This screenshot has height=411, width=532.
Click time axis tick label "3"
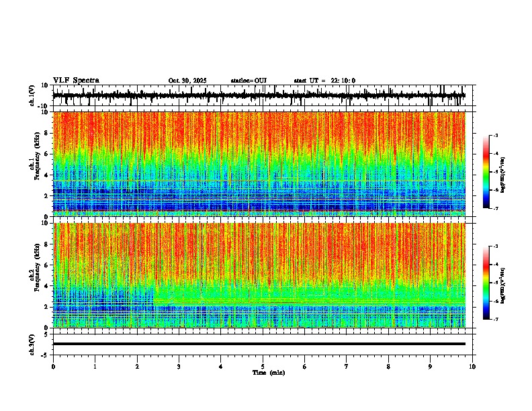click(x=179, y=367)
